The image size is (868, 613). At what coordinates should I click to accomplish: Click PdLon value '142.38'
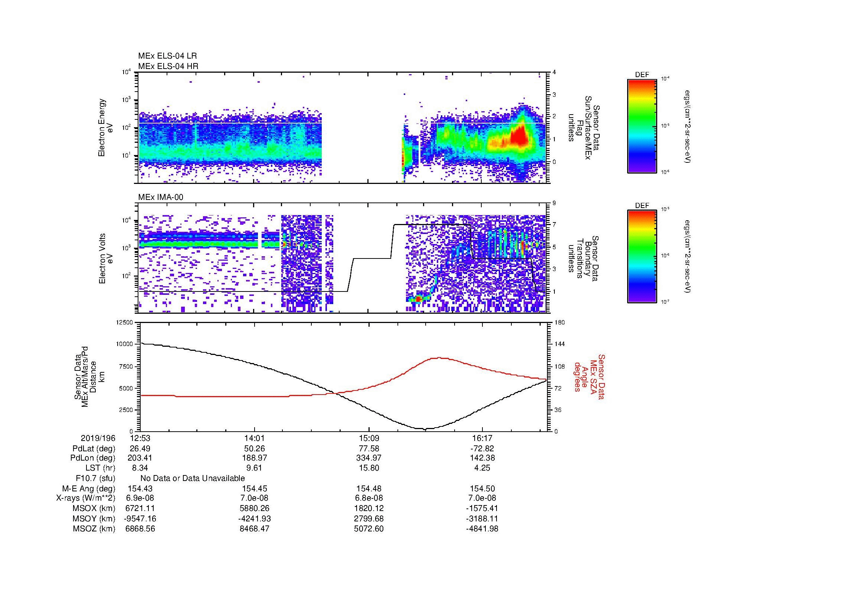482,458
